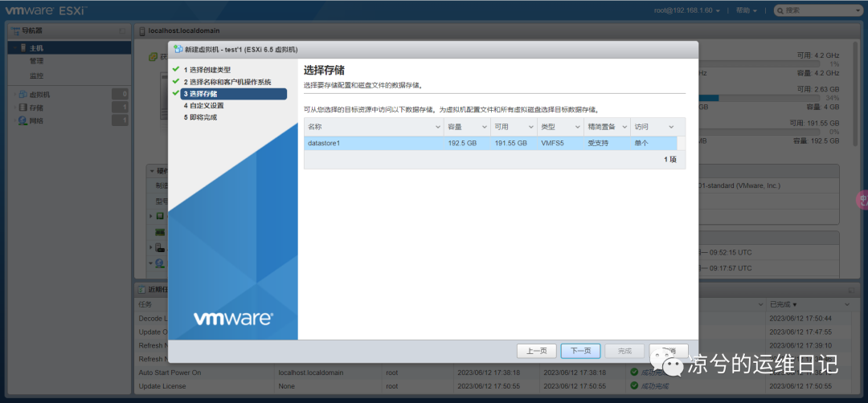Screen dimensions: 868x403
Task: Open the 精简置备 column dropdown arrow
Action: point(624,127)
